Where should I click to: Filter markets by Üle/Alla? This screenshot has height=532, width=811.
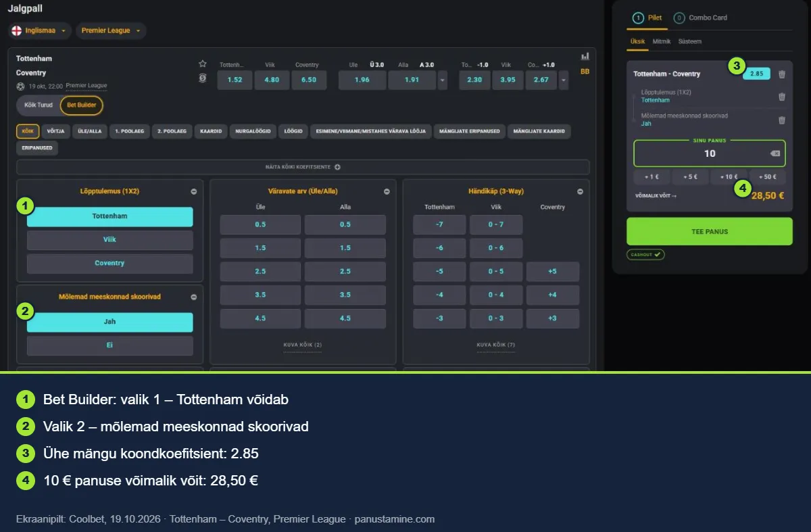(89, 131)
